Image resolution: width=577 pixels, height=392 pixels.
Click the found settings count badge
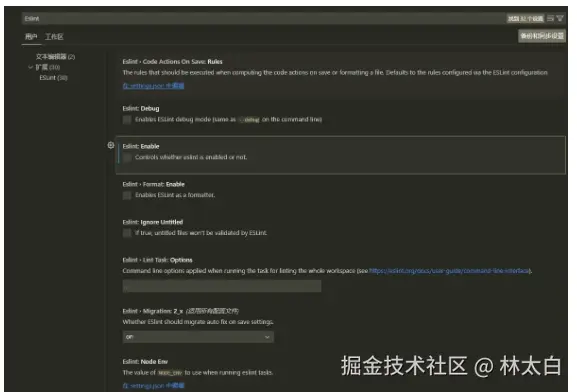pyautogui.click(x=525, y=18)
